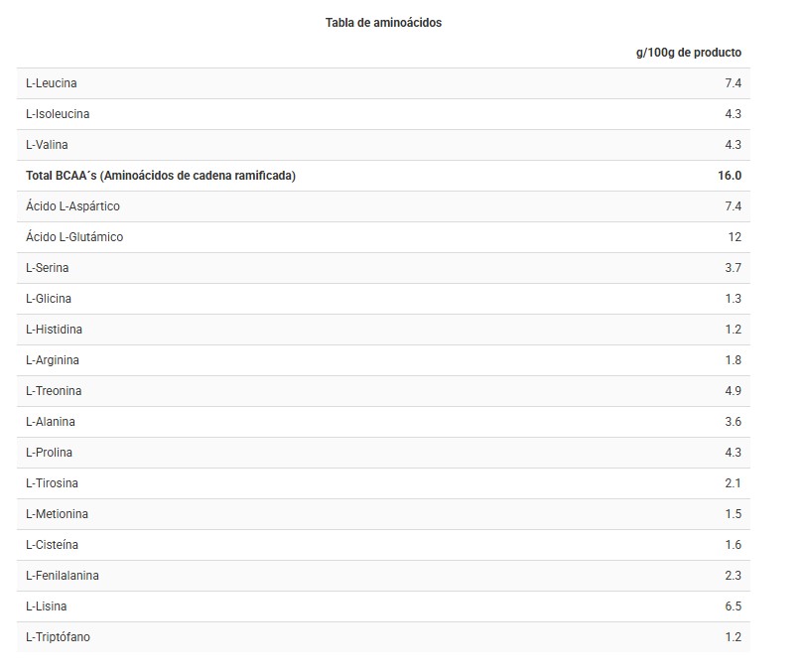This screenshot has height=672, width=801.
Task: Click the L-Tirosina row label
Action: point(52,483)
